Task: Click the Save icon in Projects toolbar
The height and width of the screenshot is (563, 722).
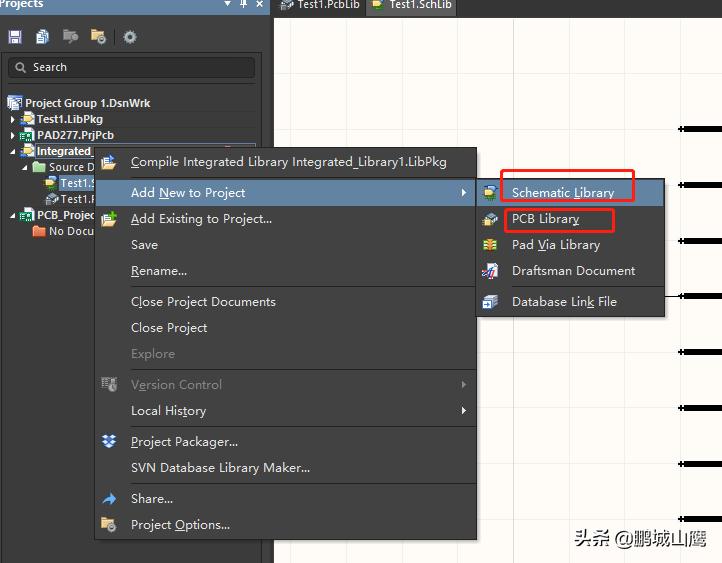Action: coord(15,37)
